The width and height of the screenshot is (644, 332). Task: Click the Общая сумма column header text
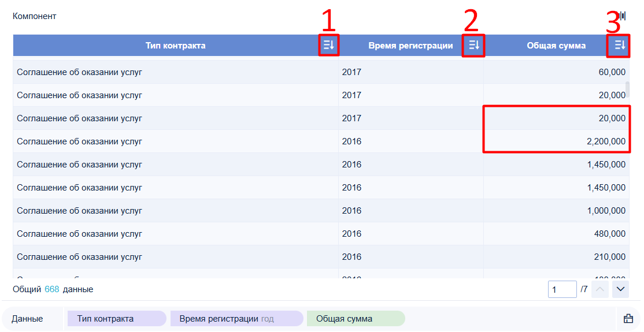pyautogui.click(x=556, y=46)
